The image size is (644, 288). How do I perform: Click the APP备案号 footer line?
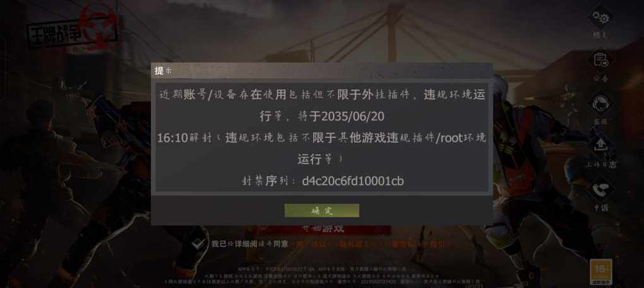pos(323,269)
